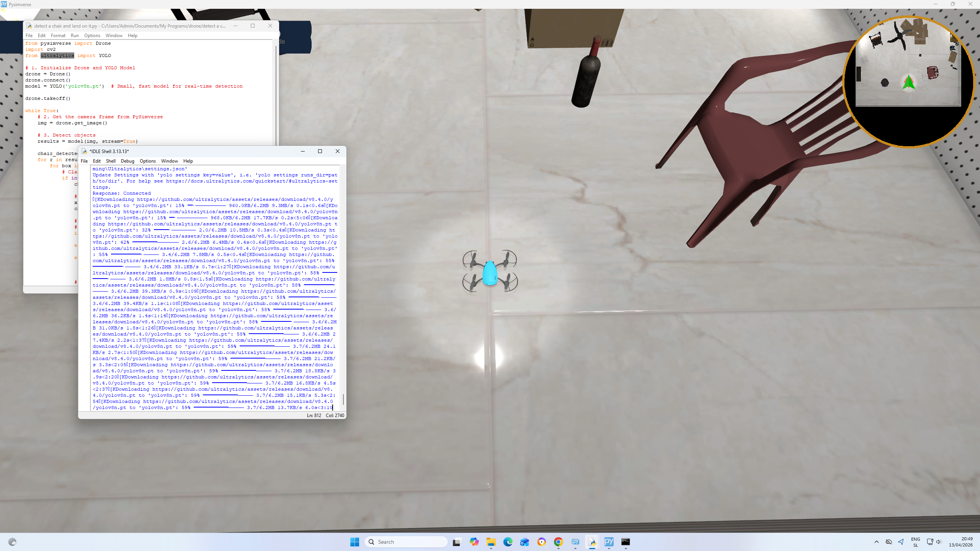Viewport: 980px width, 551px height.
Task: Open File Explorer in the taskbar
Action: point(491,542)
